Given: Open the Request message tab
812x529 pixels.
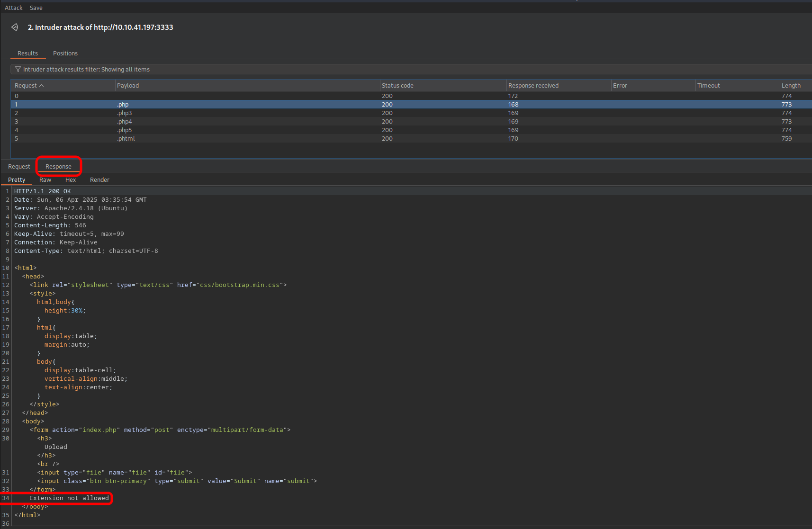Looking at the screenshot, I should click(19, 167).
